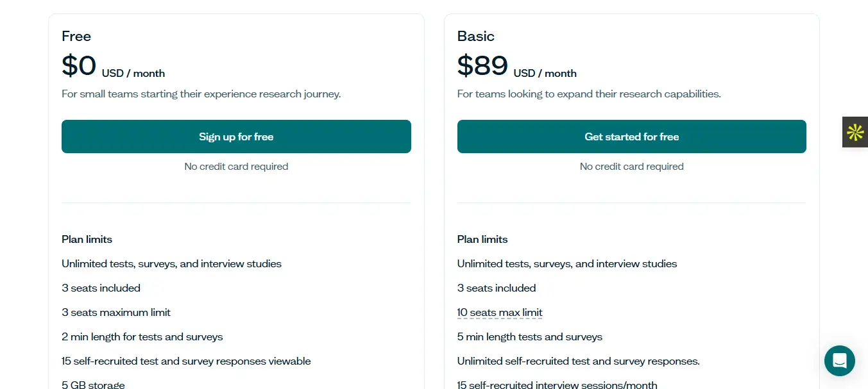Click No credit card required under Basic plan

tap(631, 167)
